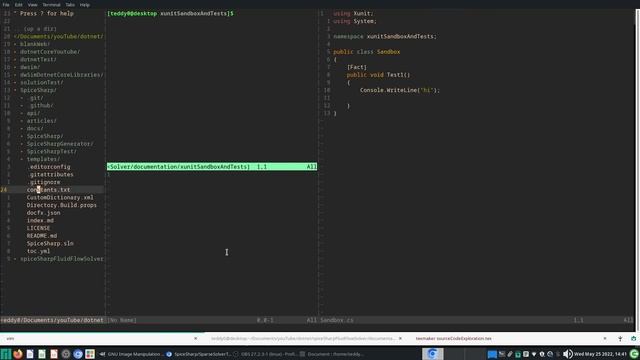Select contents.txt in file tree

tap(48, 190)
